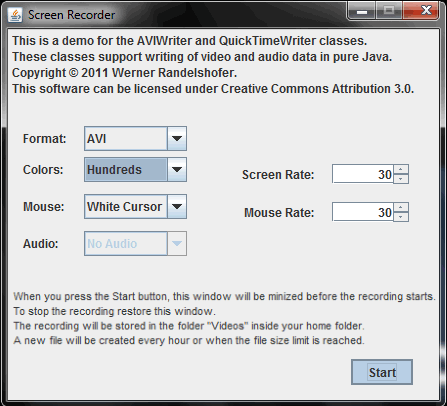Click the disabled Audio dropdown

pos(135,244)
